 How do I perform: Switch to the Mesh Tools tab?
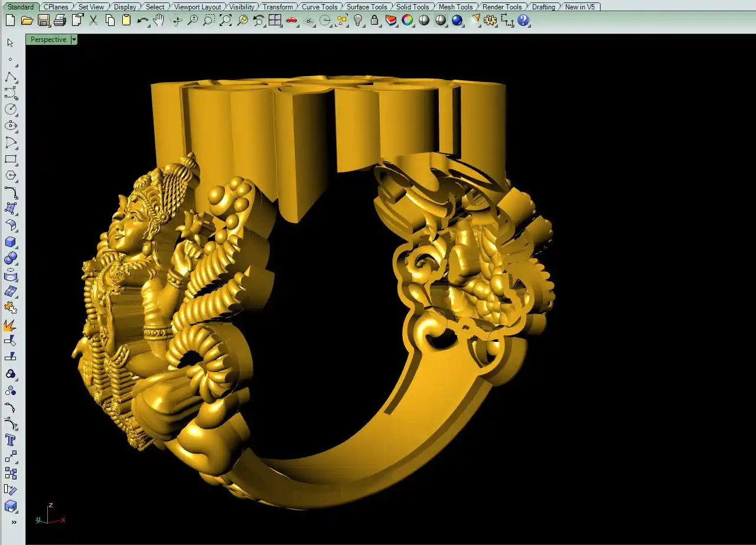point(455,7)
